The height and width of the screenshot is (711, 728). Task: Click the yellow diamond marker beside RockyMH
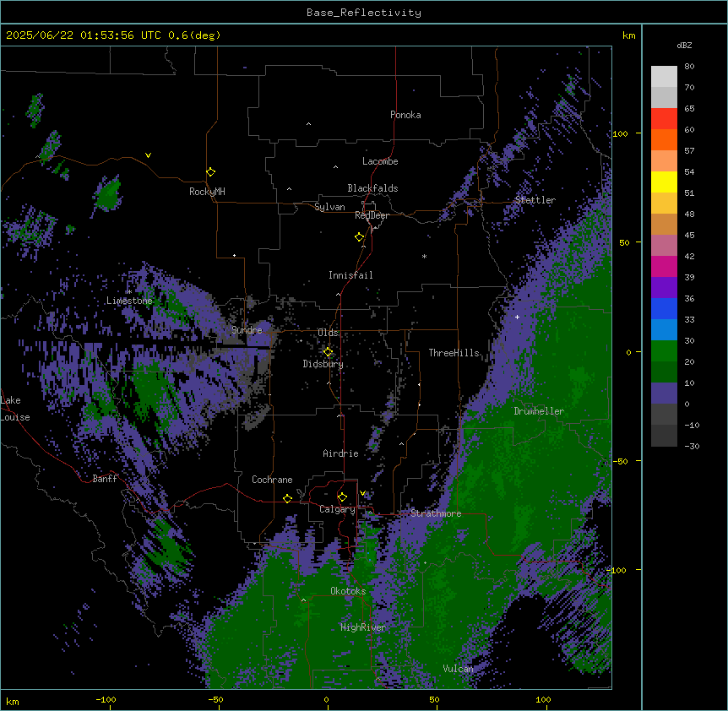pyautogui.click(x=211, y=172)
